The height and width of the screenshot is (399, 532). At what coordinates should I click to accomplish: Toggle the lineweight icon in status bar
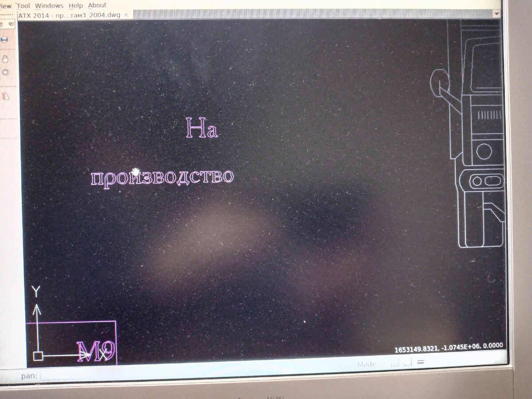coord(420,362)
